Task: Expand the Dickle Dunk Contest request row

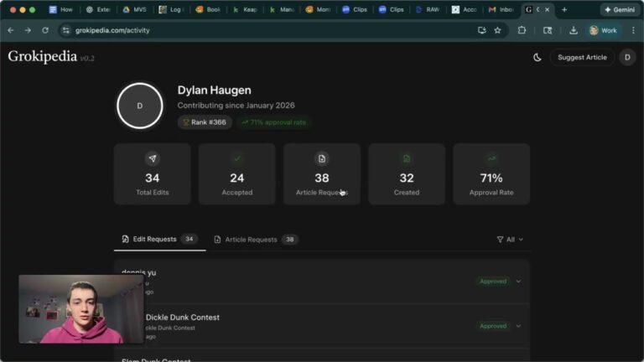Action: point(519,326)
